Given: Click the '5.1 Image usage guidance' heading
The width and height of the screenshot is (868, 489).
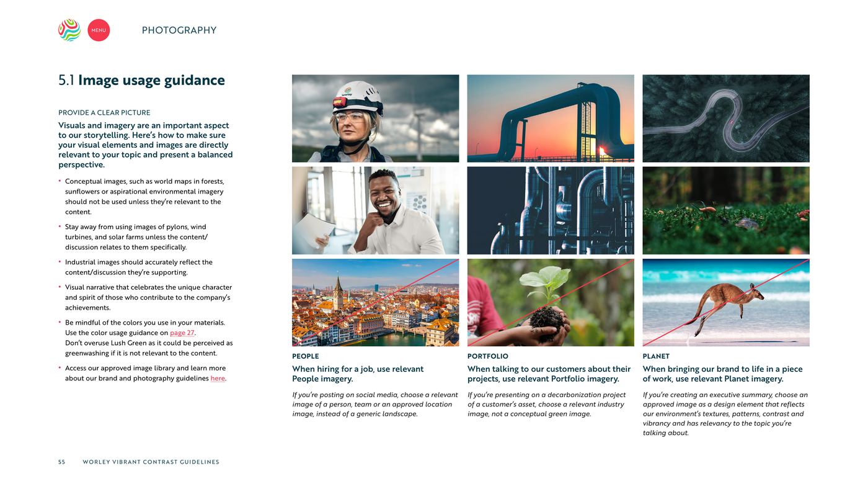Looking at the screenshot, I should pyautogui.click(x=141, y=80).
